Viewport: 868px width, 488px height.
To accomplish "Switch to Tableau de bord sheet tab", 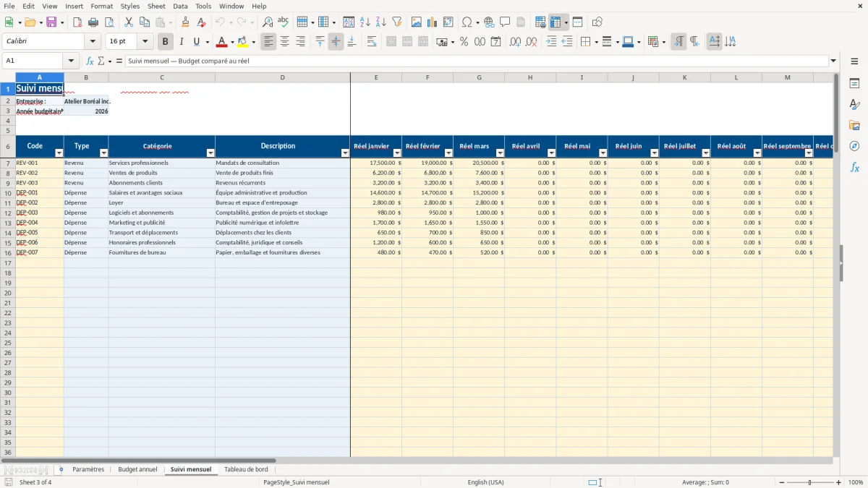I will [246, 469].
